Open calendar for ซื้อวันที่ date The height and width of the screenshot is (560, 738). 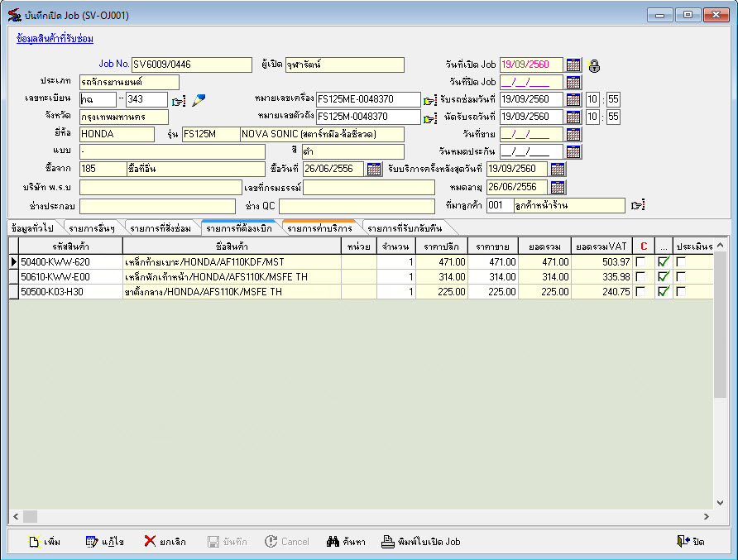point(374,169)
